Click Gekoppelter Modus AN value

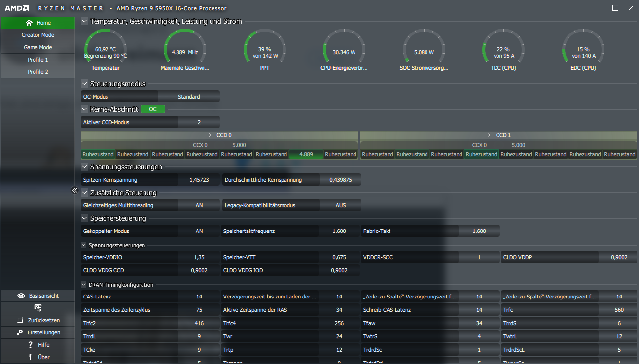tap(199, 231)
